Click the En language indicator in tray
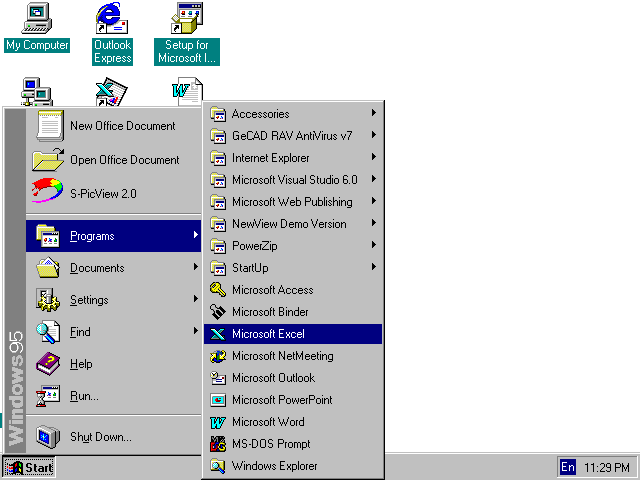The image size is (640, 480). point(568,467)
